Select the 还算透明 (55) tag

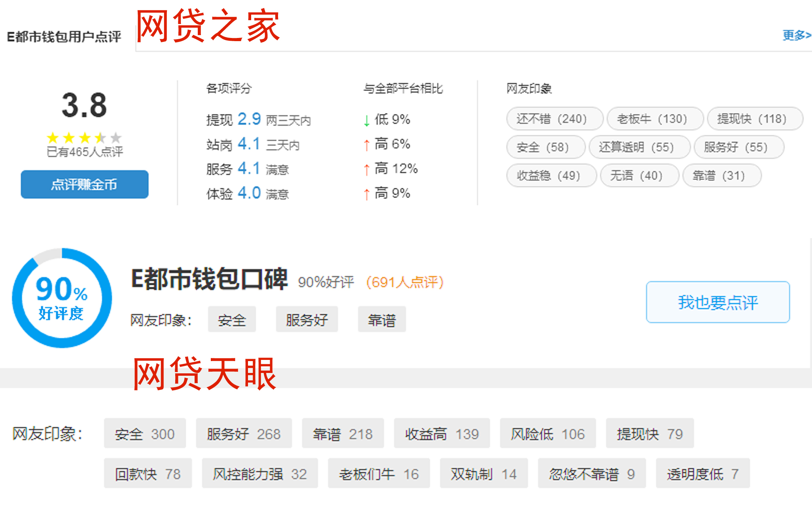[640, 147]
